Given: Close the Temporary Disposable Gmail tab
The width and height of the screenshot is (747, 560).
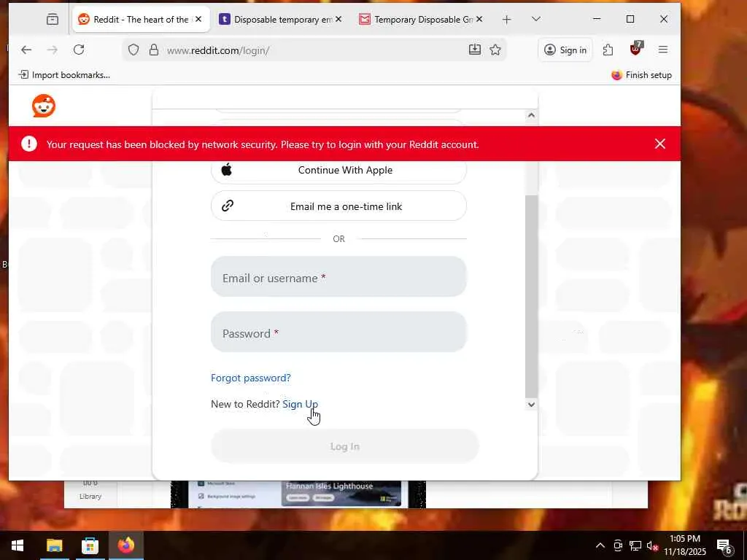Looking at the screenshot, I should tap(479, 19).
